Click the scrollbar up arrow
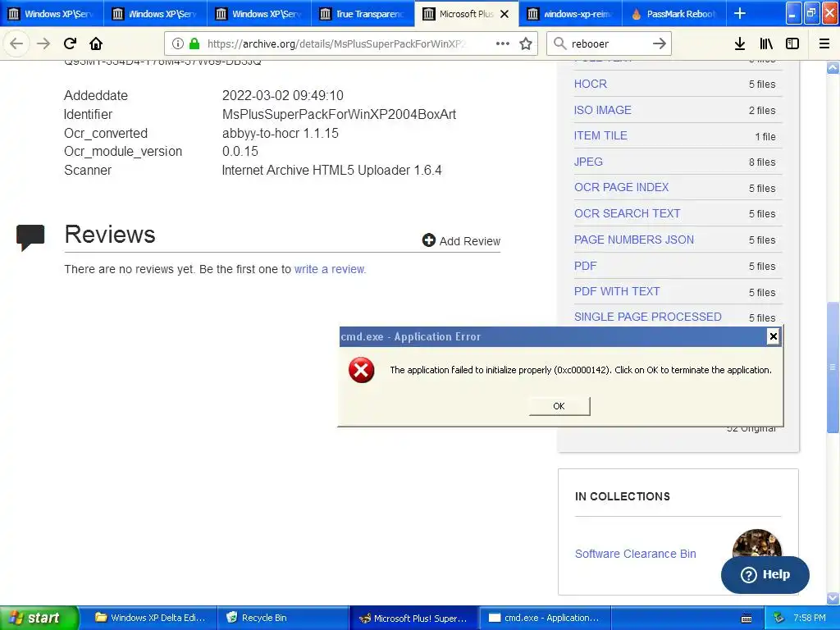This screenshot has width=840, height=630. click(x=833, y=67)
